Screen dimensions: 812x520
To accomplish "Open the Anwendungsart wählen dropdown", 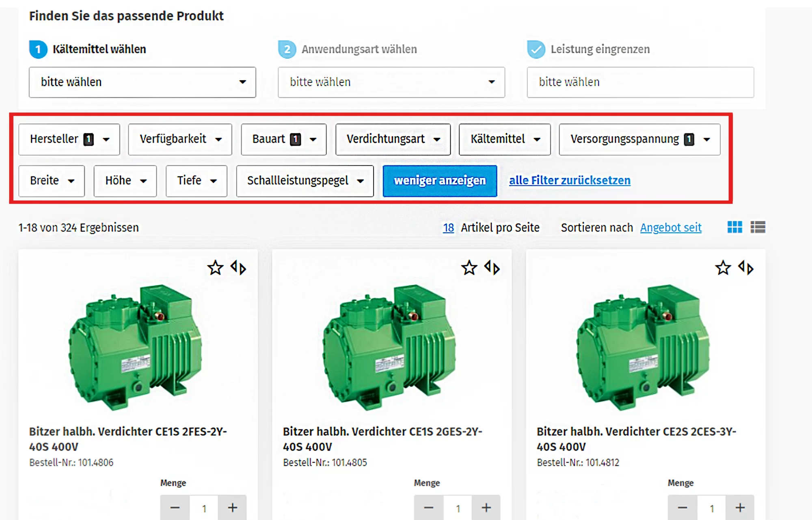I will (x=391, y=82).
